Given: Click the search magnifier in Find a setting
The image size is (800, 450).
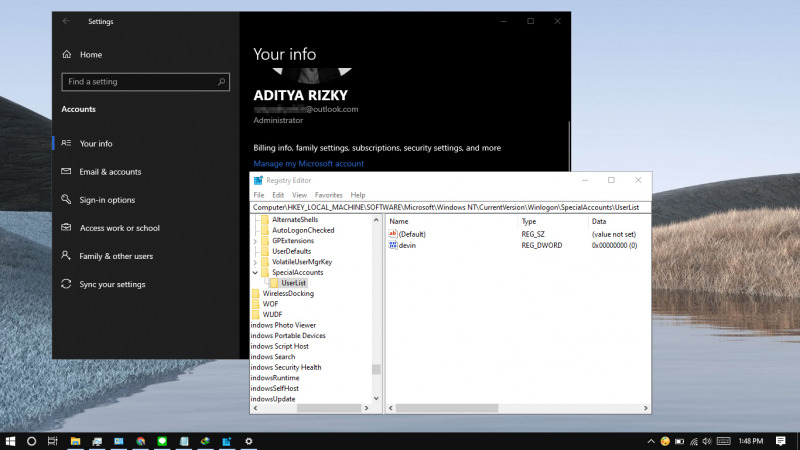Looking at the screenshot, I should [221, 82].
